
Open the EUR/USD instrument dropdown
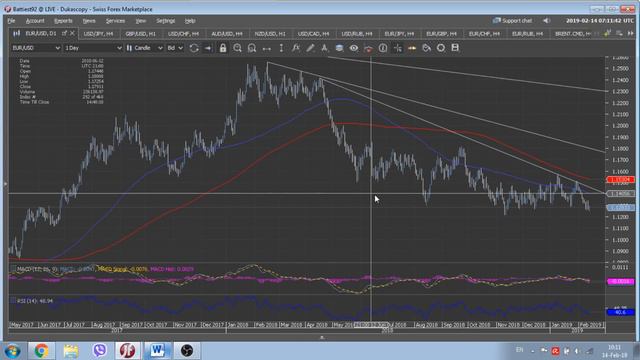(36, 48)
